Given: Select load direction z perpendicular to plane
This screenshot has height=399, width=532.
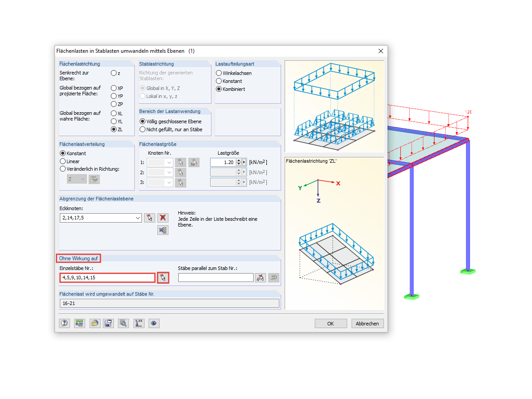Looking at the screenshot, I should [114, 73].
